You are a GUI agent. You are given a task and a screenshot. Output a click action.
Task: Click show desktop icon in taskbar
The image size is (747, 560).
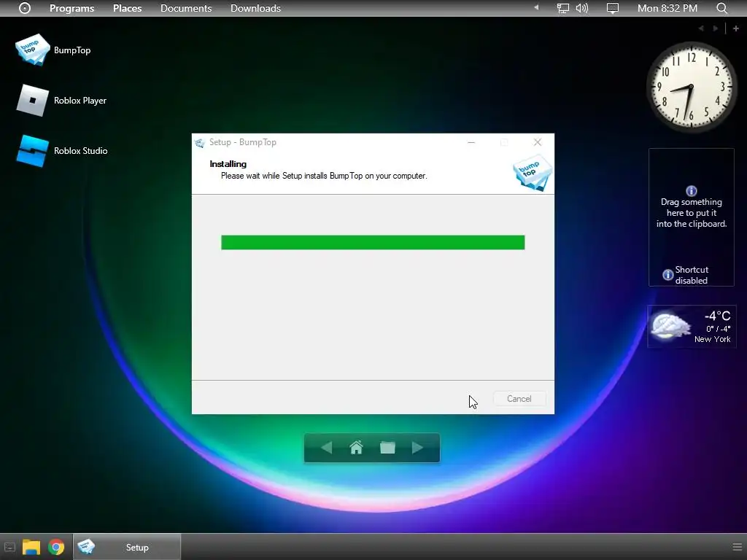(x=9, y=548)
